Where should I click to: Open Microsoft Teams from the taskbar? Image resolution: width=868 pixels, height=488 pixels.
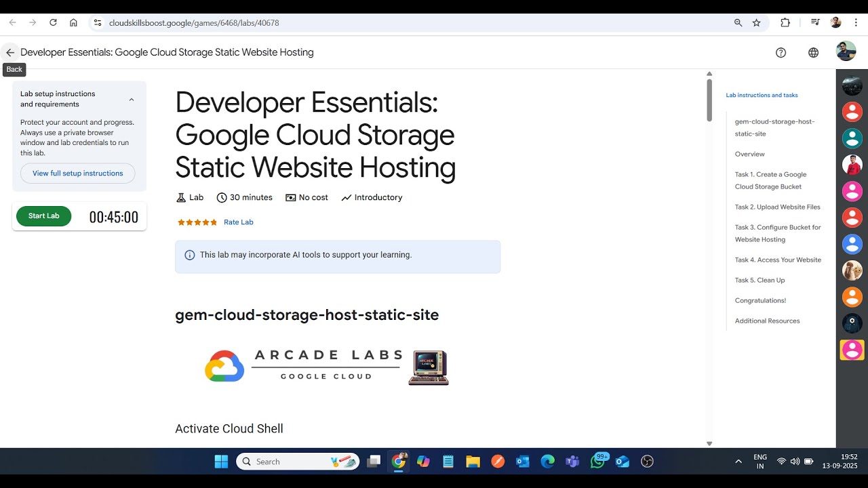coord(572,462)
